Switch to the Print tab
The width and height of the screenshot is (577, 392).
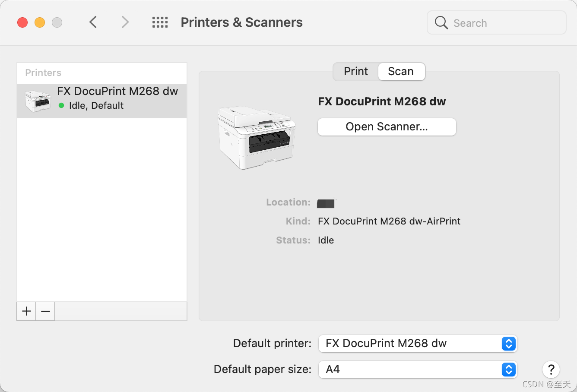click(x=356, y=72)
